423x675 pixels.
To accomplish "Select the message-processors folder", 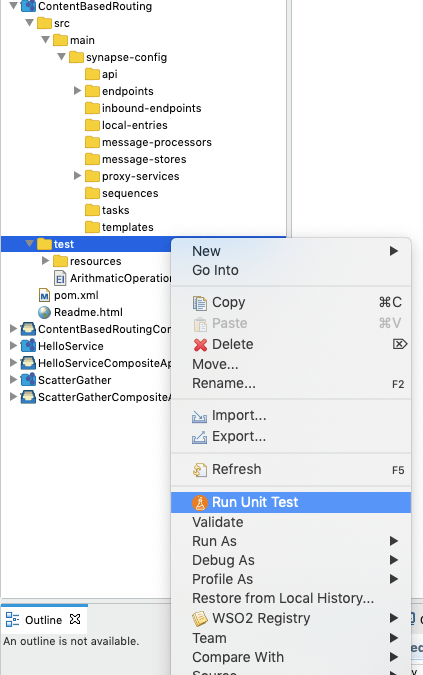I will (x=157, y=142).
